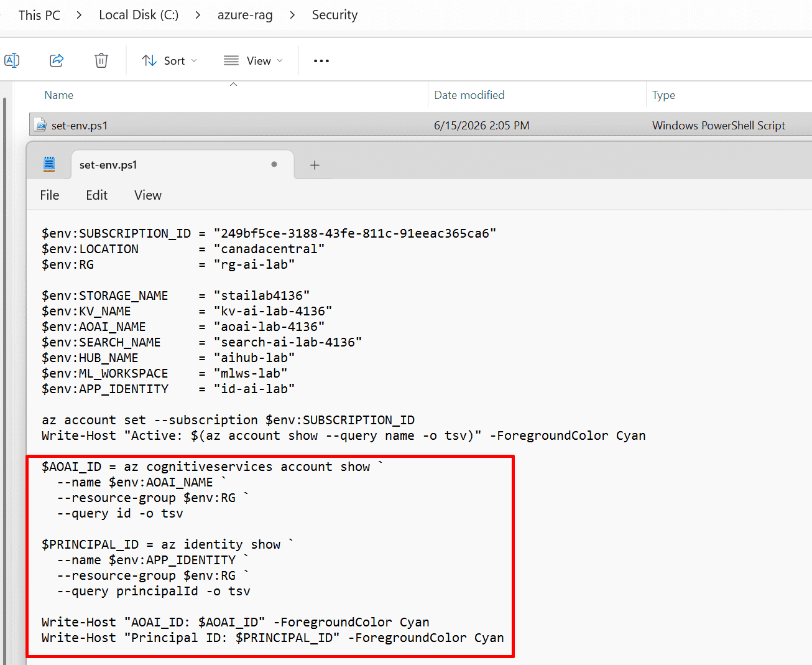The width and height of the screenshot is (812, 665).
Task: Open the See more ellipsis menu
Action: pyautogui.click(x=321, y=61)
